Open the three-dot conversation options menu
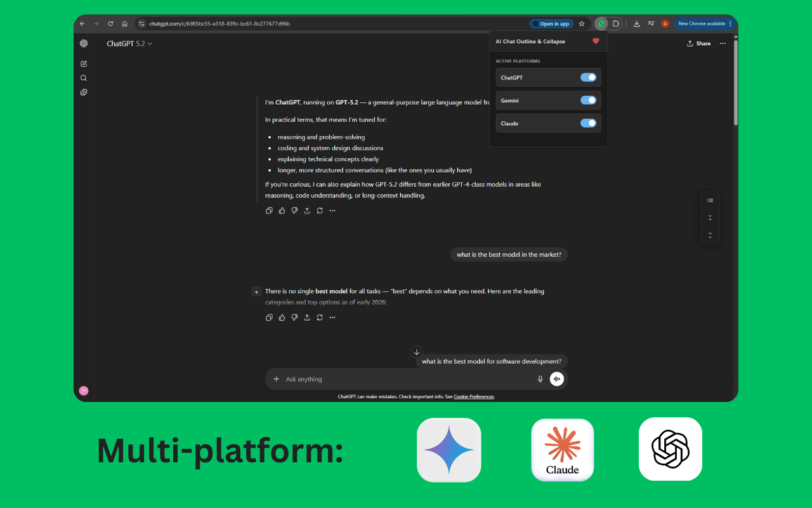Screen dimensions: 812x508 723,43
